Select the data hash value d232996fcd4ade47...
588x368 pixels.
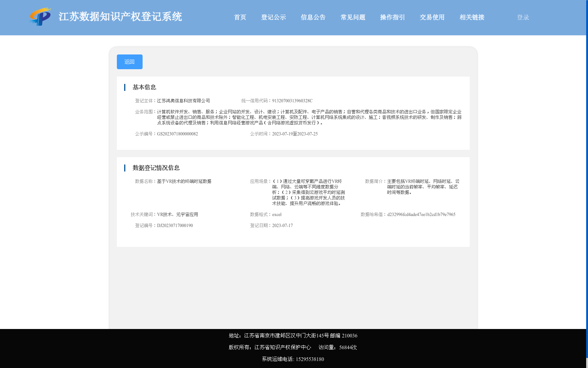pyautogui.click(x=421, y=215)
